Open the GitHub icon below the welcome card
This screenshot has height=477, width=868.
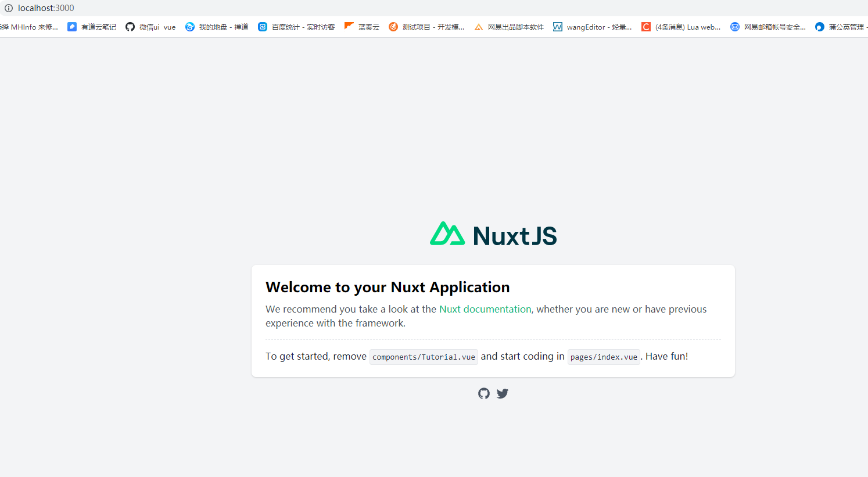484,393
